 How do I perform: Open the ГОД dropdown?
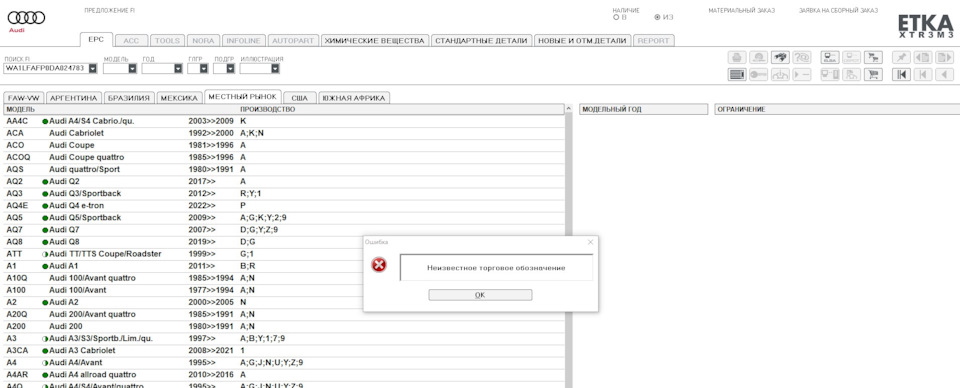coord(178,69)
